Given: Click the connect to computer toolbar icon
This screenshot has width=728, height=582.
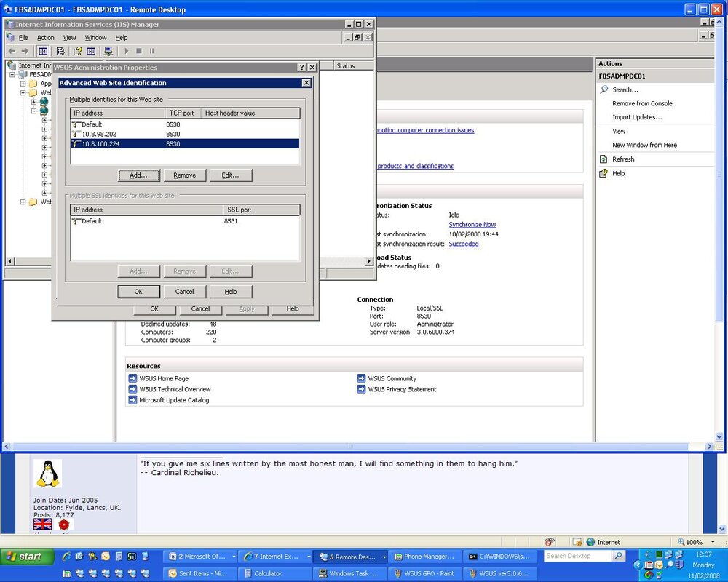Looking at the screenshot, I should point(108,51).
